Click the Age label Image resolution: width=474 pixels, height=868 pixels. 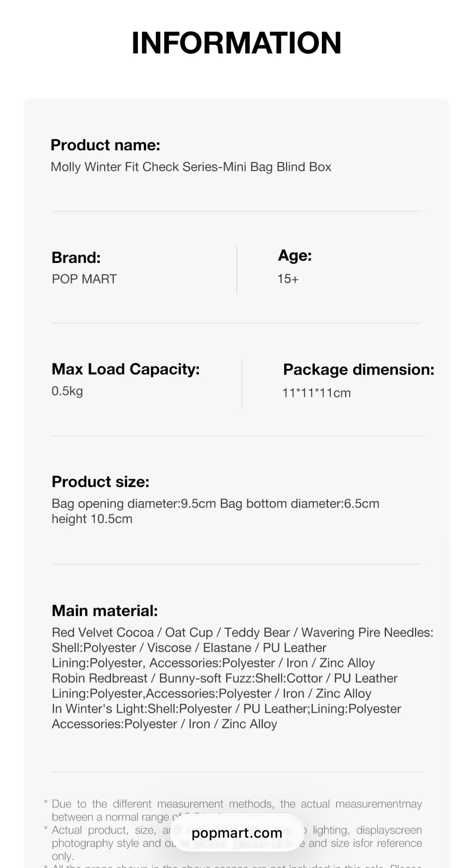tap(295, 256)
